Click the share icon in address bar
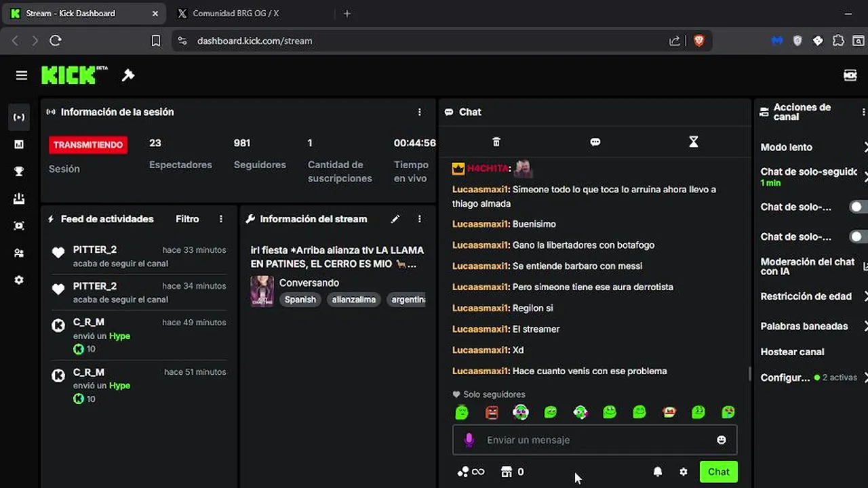This screenshot has height=488, width=868. click(x=675, y=41)
